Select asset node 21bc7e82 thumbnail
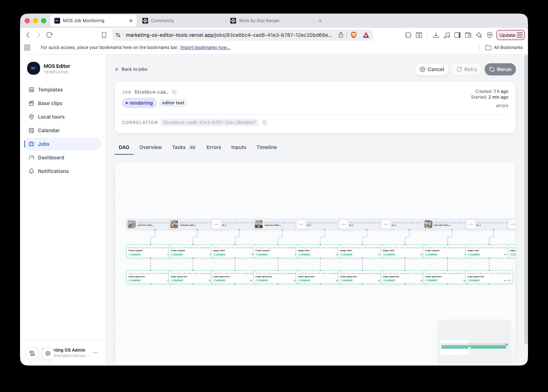 point(428,224)
